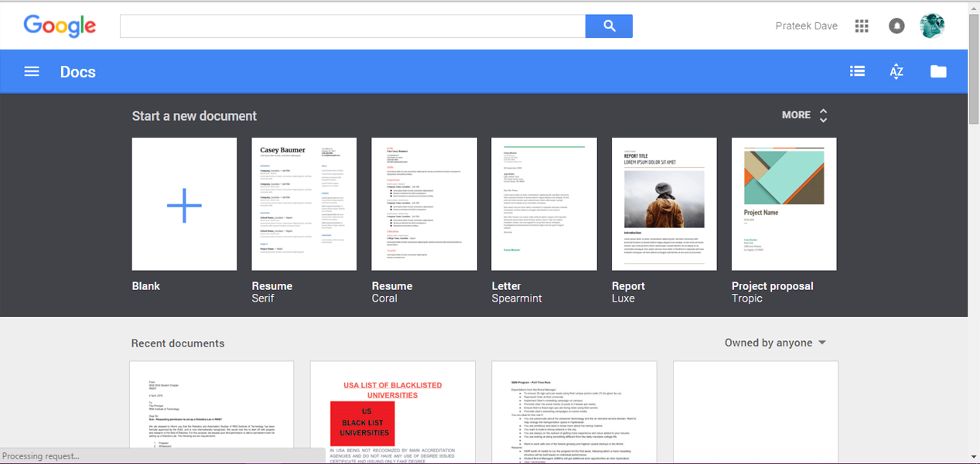980x464 pixels.
Task: Click the Project proposal label text
Action: coord(772,286)
